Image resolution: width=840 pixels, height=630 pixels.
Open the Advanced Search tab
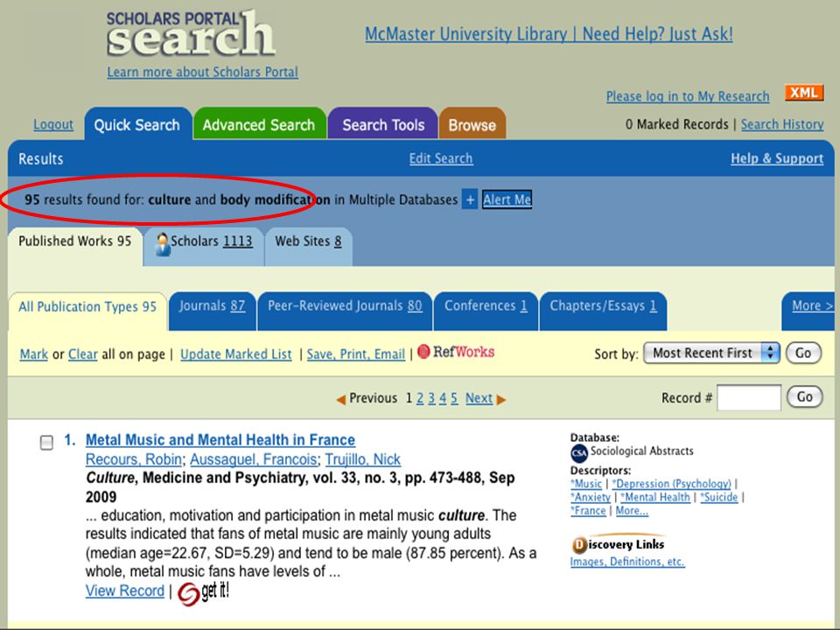259,123
